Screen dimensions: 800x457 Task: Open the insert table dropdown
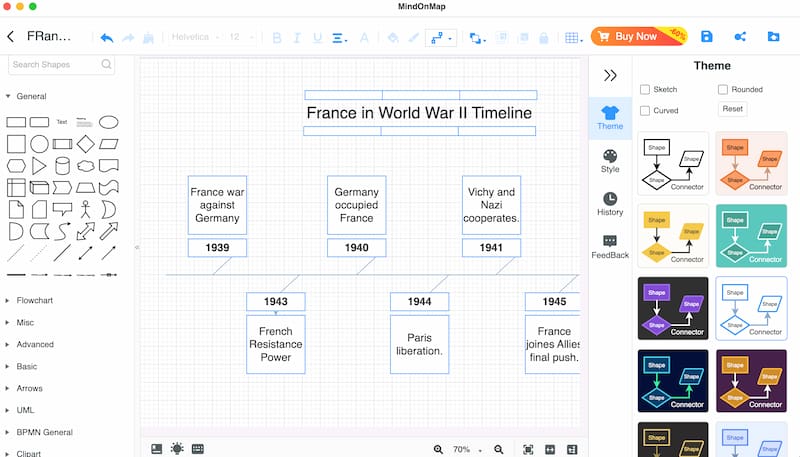tap(574, 38)
